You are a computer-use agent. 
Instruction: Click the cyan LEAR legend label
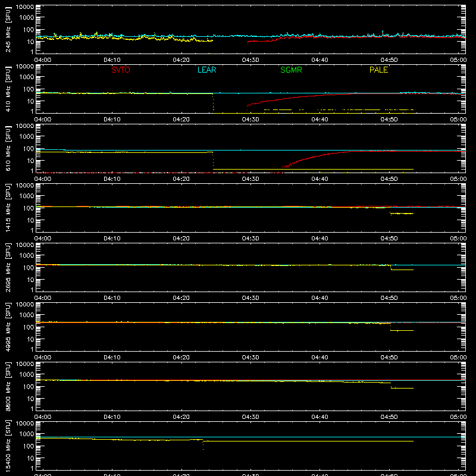click(x=206, y=70)
